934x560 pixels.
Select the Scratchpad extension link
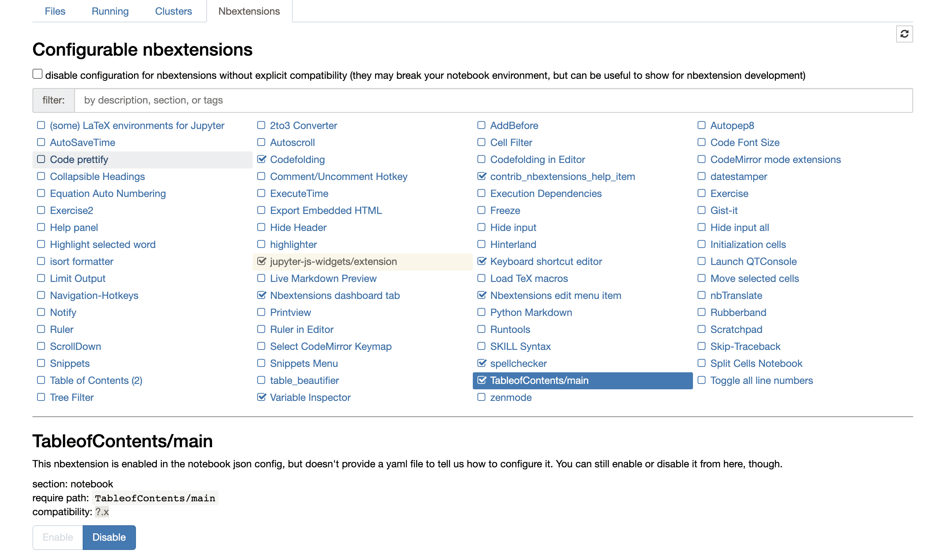tap(736, 329)
